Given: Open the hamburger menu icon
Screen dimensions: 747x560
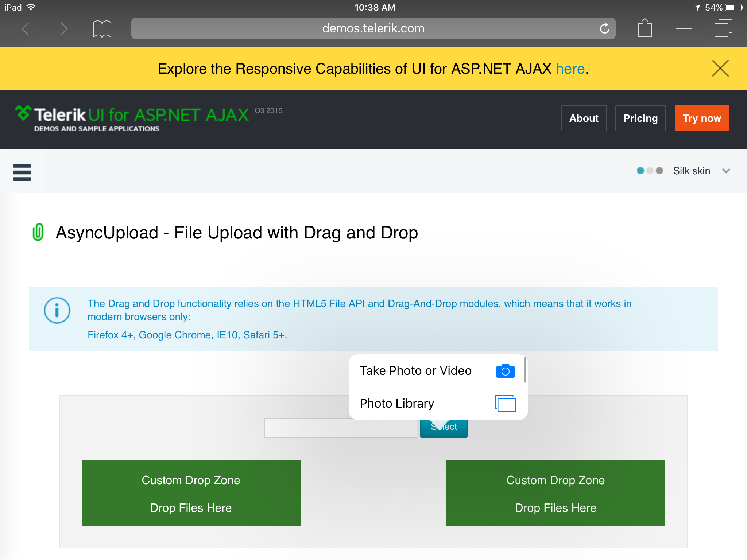Looking at the screenshot, I should tap(22, 172).
